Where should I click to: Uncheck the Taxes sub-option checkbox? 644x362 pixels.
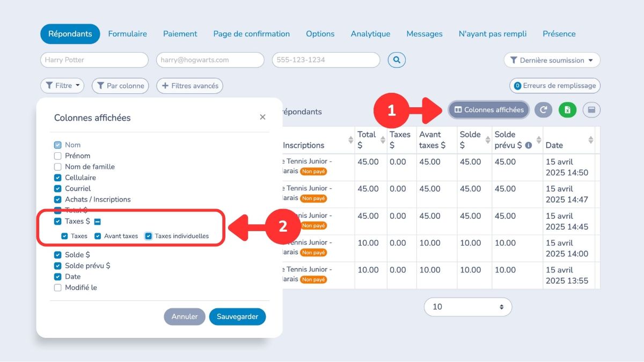[x=64, y=236]
